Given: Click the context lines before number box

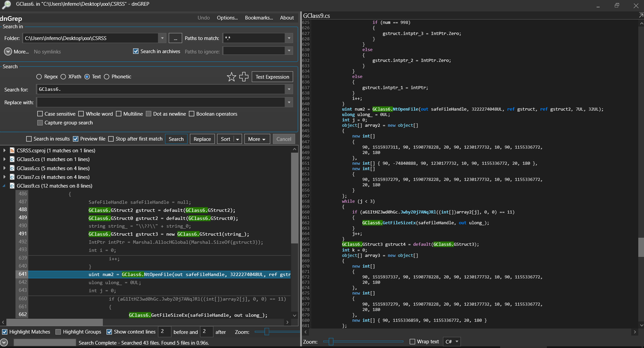Looking at the screenshot, I should click(164, 332).
